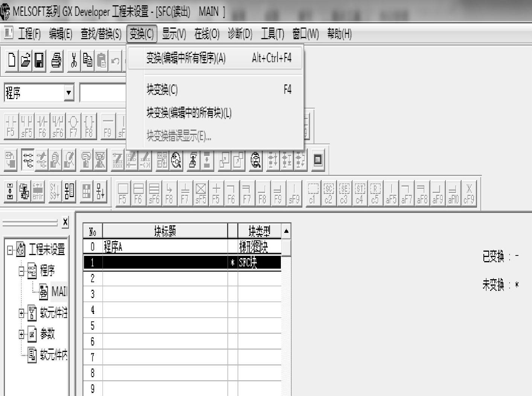Click the Copy icon in the toolbar
Screen dimensions: 532x396
pyautogui.click(x=88, y=60)
